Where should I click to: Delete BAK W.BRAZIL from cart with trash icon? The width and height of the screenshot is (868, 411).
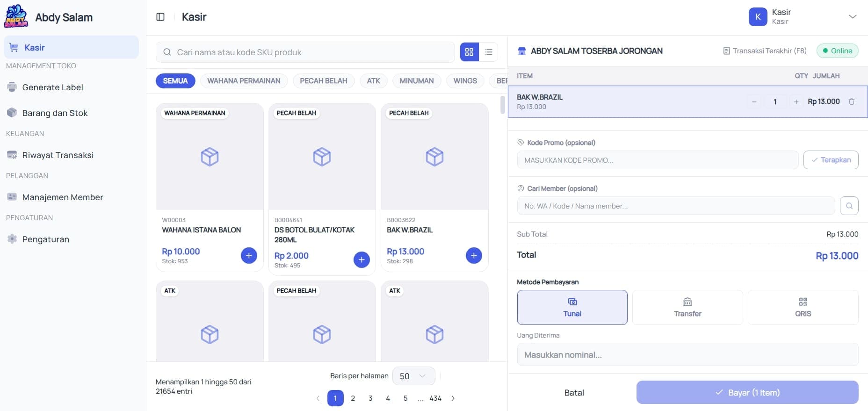[852, 101]
